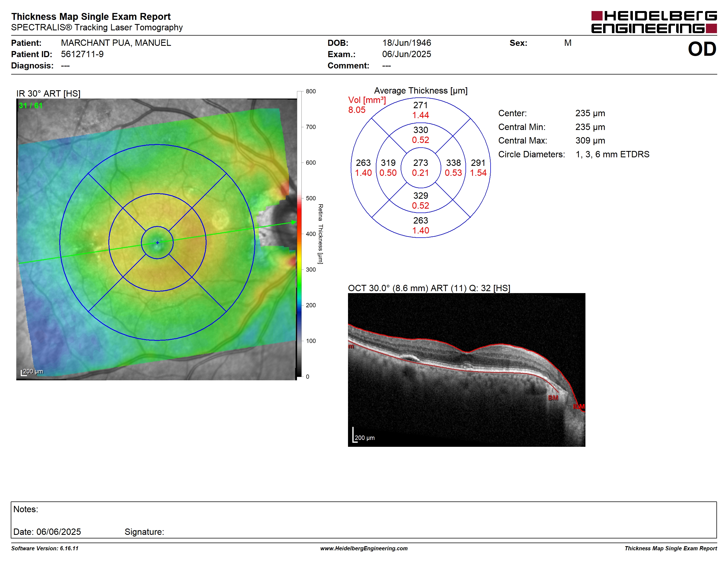Image resolution: width=728 pixels, height=563 pixels.
Task: Click outer superior volume 1.44
Action: click(420, 115)
